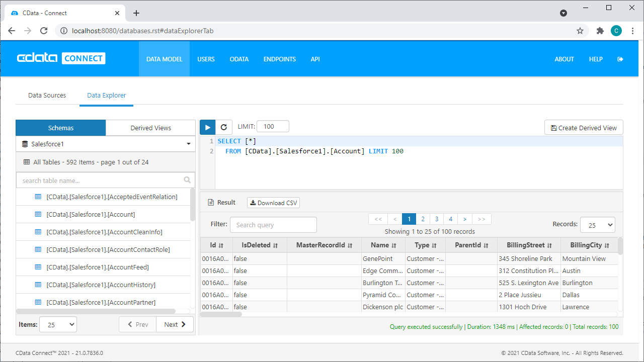The width and height of the screenshot is (644, 362).
Task: Bookmark this page with star icon
Action: pos(580,31)
